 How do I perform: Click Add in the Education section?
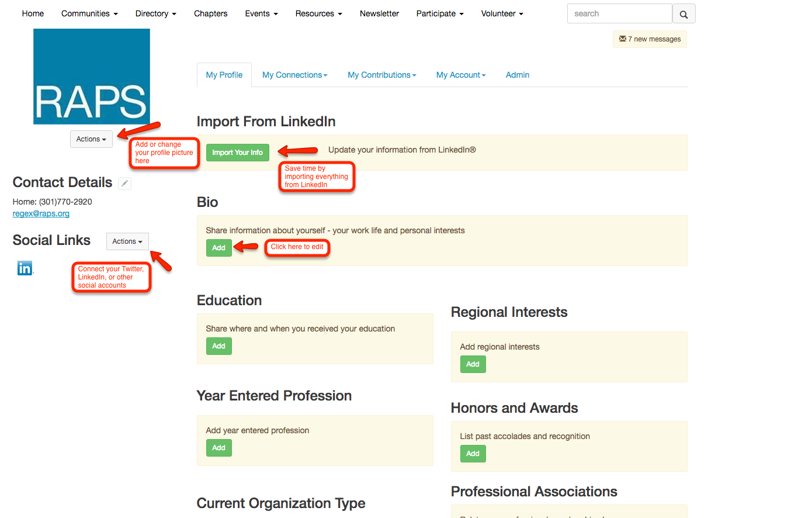219,346
